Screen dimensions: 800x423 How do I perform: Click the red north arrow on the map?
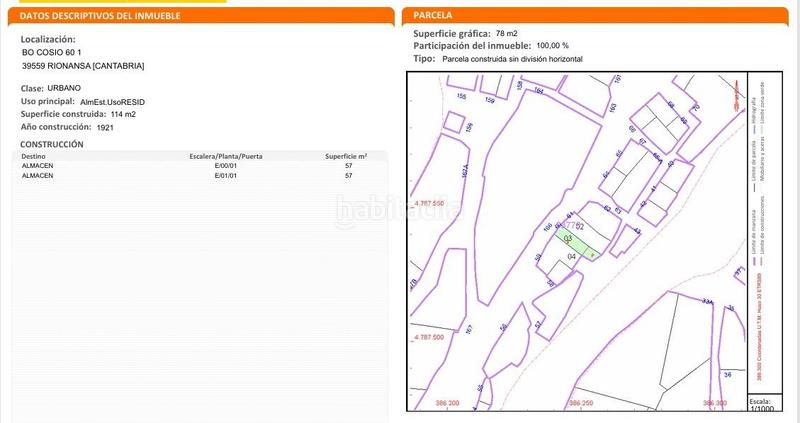click(x=739, y=101)
